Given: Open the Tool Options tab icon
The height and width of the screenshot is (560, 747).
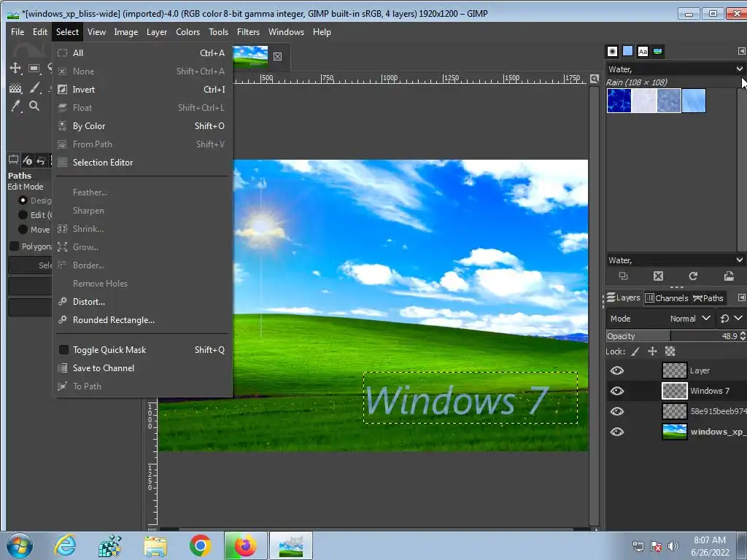Looking at the screenshot, I should pos(13,160).
